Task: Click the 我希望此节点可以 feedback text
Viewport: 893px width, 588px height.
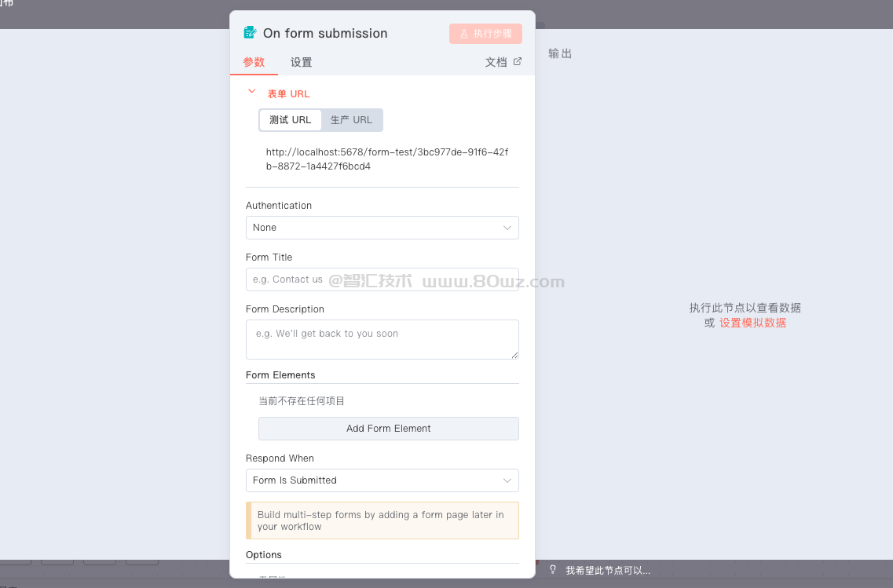Action: coord(608,571)
